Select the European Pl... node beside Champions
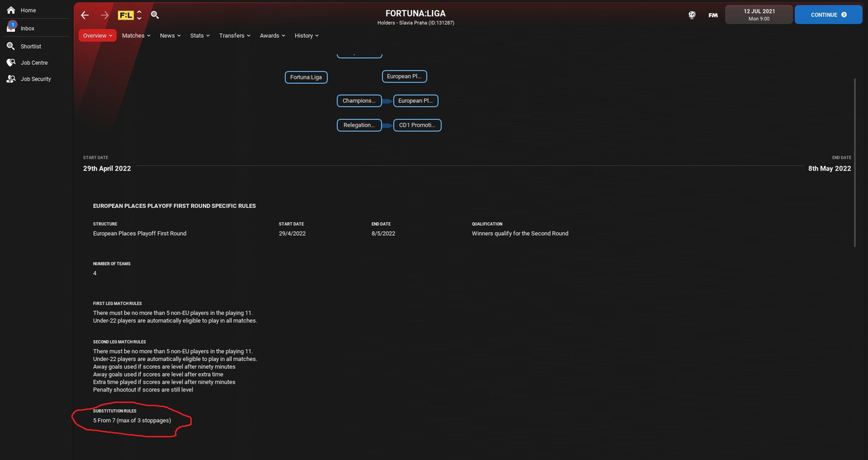868x460 pixels. tap(416, 101)
